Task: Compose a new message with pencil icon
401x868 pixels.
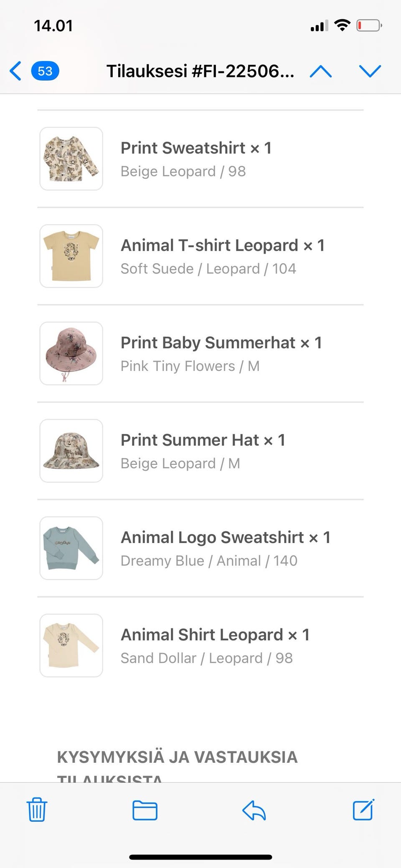Action: coord(363,810)
